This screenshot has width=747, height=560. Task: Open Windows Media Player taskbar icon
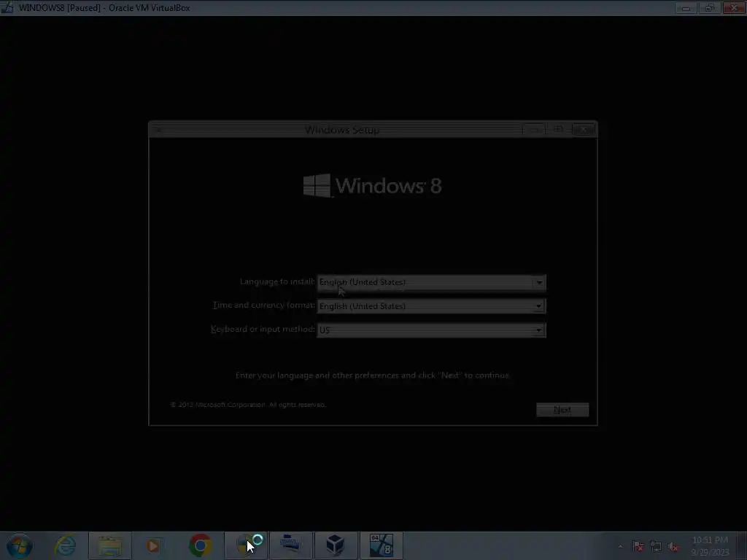pos(153,545)
